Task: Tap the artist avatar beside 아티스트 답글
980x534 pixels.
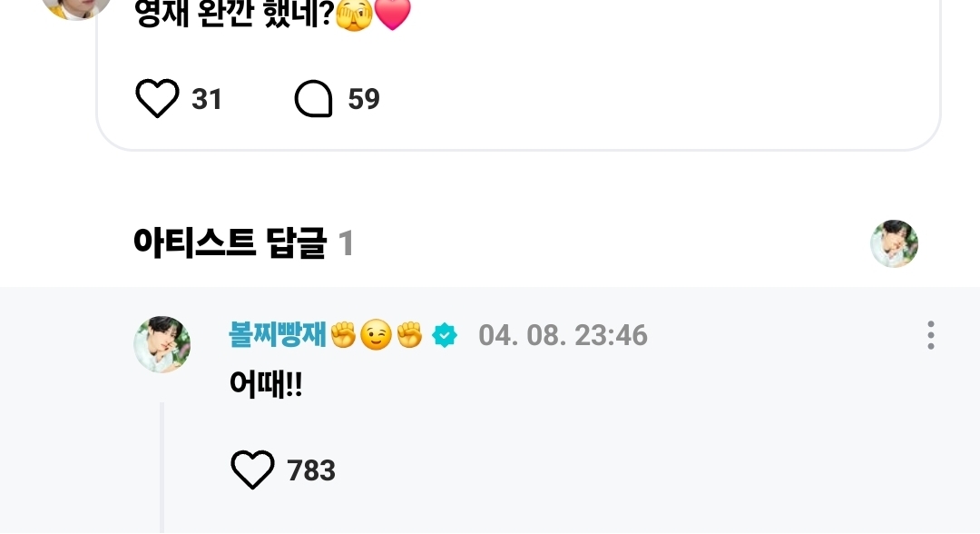Action: [x=895, y=243]
